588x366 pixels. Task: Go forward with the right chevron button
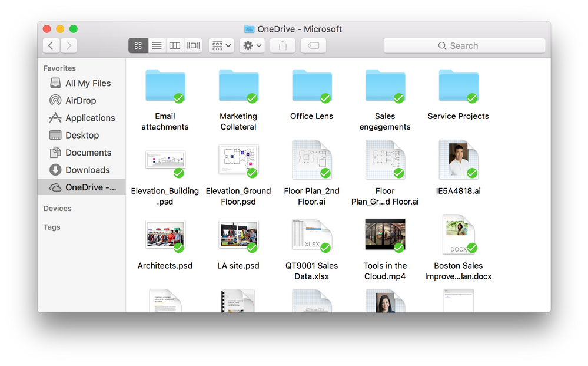pos(69,46)
